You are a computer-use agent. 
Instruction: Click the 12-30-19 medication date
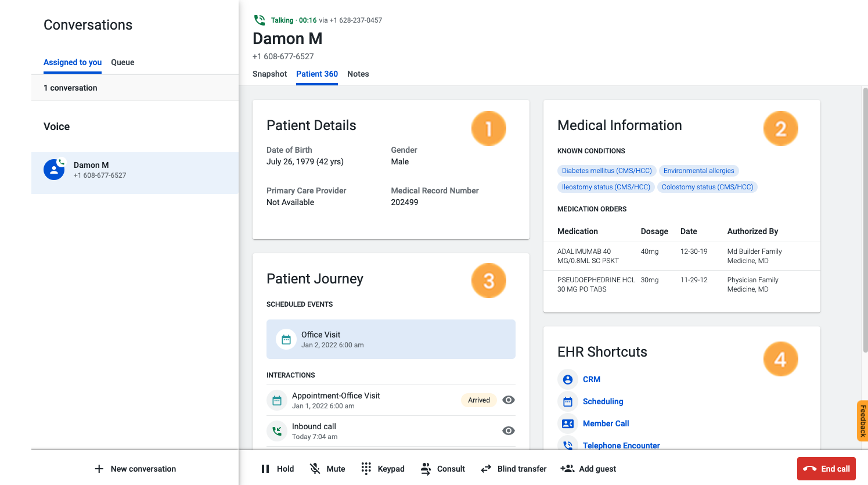tap(694, 252)
